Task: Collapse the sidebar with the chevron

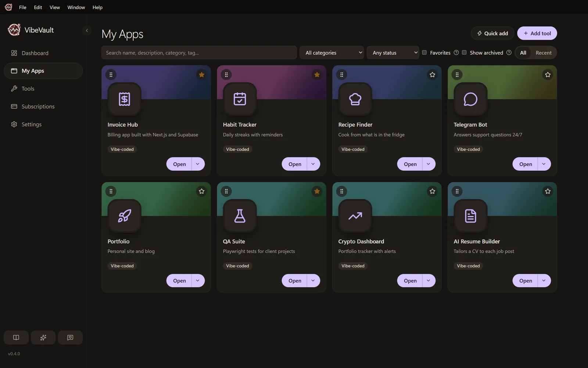Action: [87, 30]
